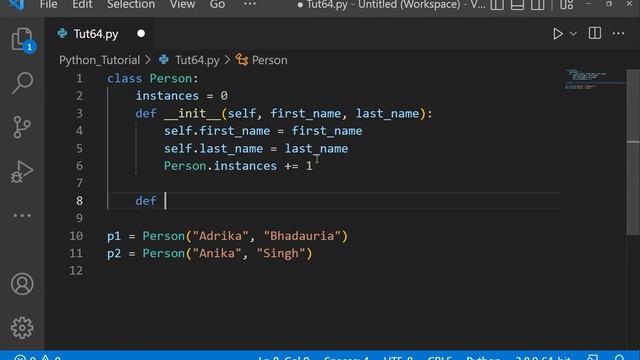Click the UTF-8 encoding status entry
The image size is (640, 360).
398,357
